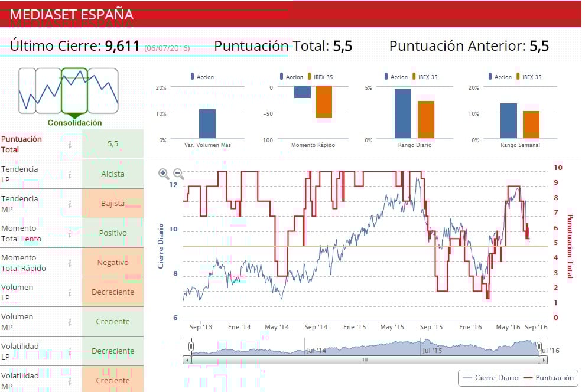The image size is (585, 392).
Task: Click the MEDIASET ESPAÑA header title
Action: [x=71, y=15]
